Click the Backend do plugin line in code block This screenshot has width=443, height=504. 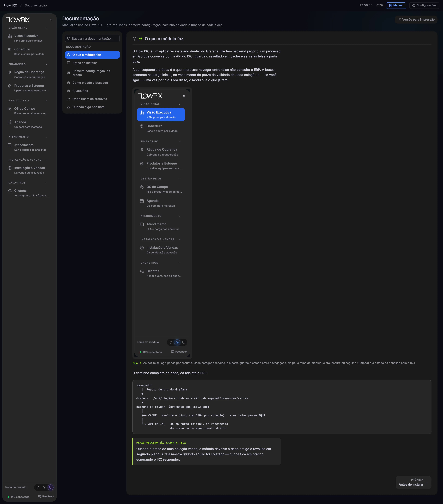click(173, 407)
